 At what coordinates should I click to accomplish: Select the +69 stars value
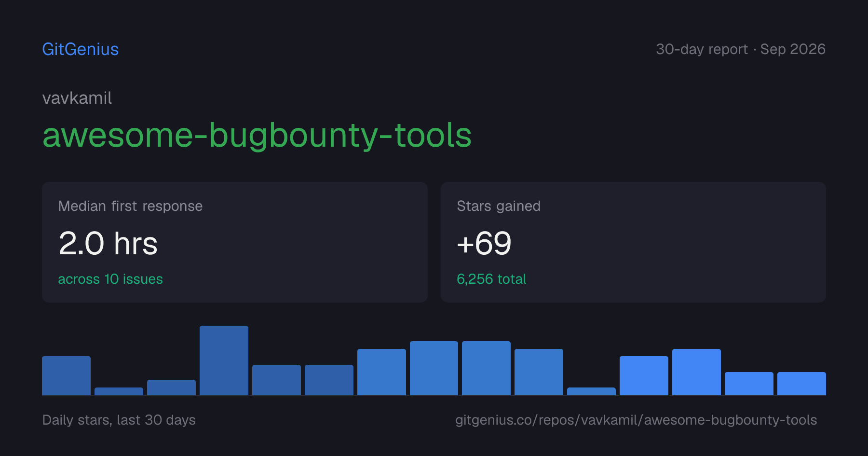pyautogui.click(x=484, y=243)
